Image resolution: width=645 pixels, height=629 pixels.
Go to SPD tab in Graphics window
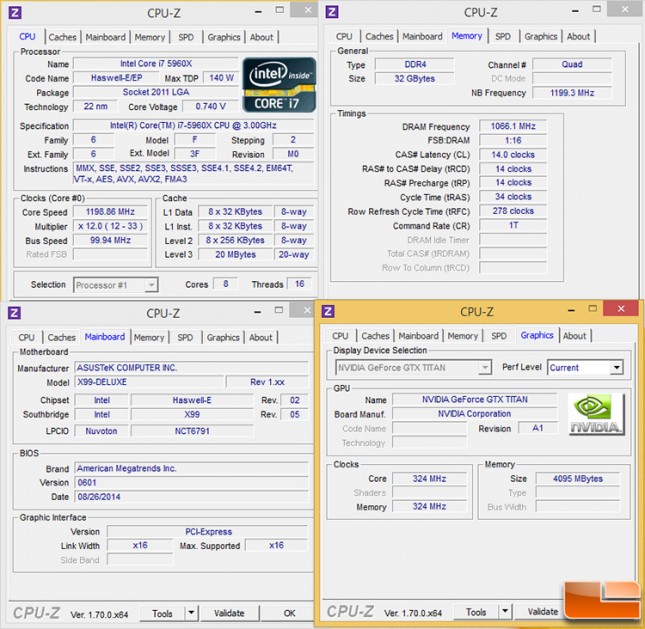coord(499,336)
